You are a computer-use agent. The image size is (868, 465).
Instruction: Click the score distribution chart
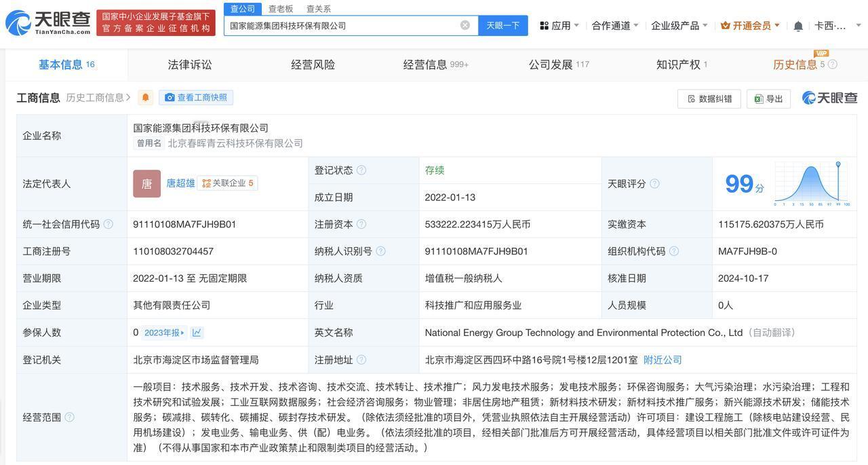click(x=811, y=184)
